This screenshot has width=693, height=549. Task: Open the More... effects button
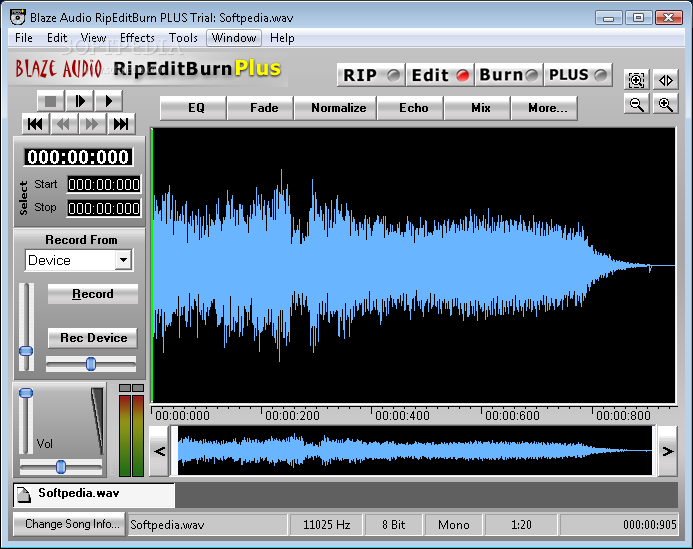544,108
